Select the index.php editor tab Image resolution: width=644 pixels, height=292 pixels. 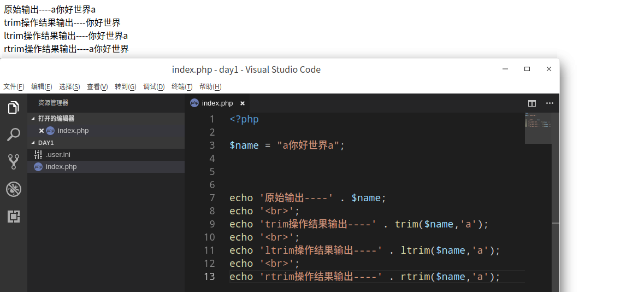coord(217,103)
